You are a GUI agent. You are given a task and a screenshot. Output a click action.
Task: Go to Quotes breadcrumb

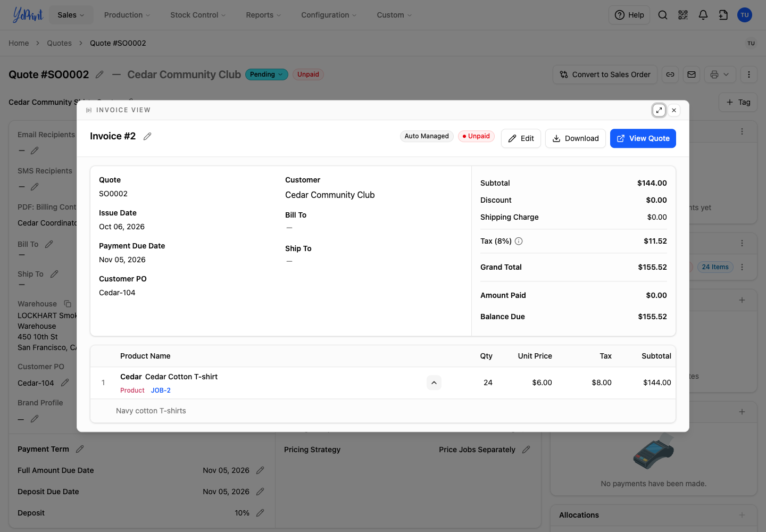59,43
